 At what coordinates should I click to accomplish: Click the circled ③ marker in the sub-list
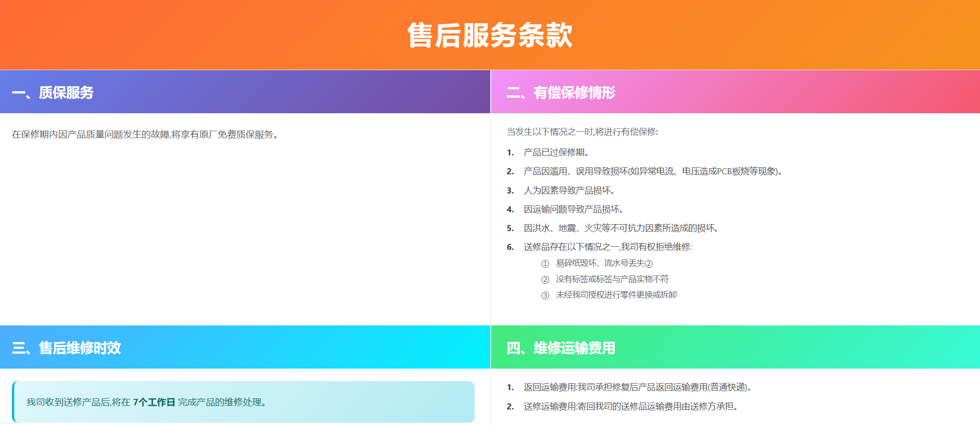click(x=545, y=295)
